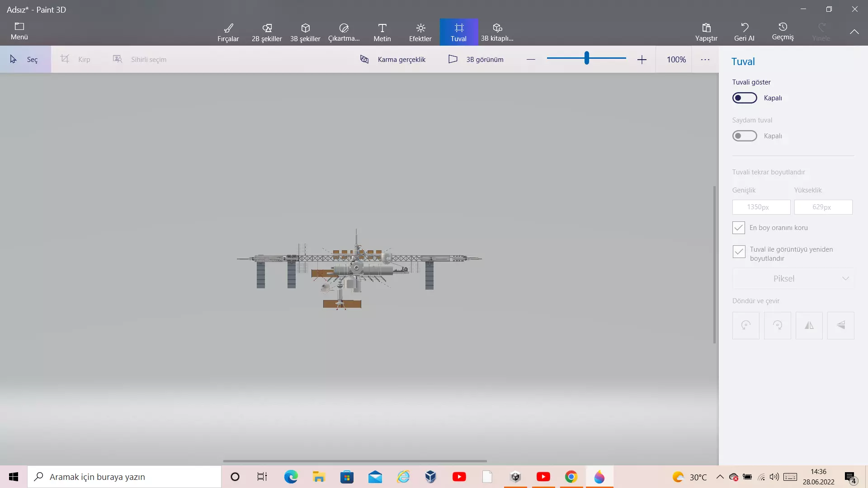The width and height of the screenshot is (868, 488).
Task: Toggle the Tuvali göster switch
Action: click(745, 98)
